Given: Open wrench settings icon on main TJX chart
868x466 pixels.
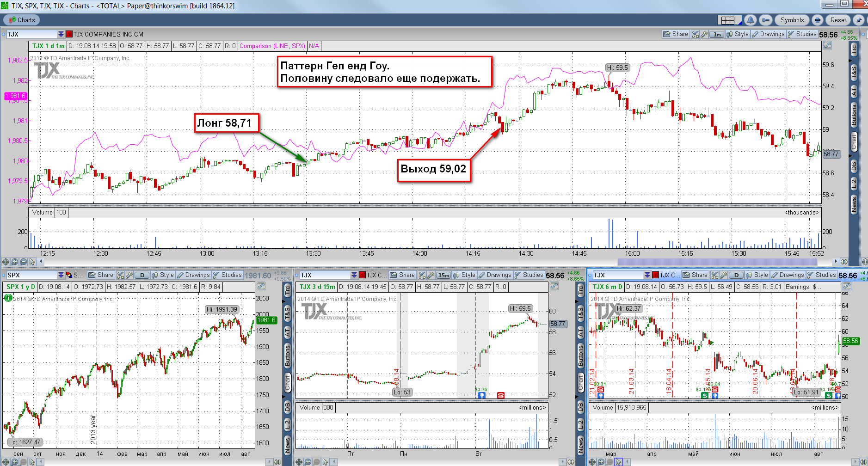Looking at the screenshot, I should (x=704, y=34).
